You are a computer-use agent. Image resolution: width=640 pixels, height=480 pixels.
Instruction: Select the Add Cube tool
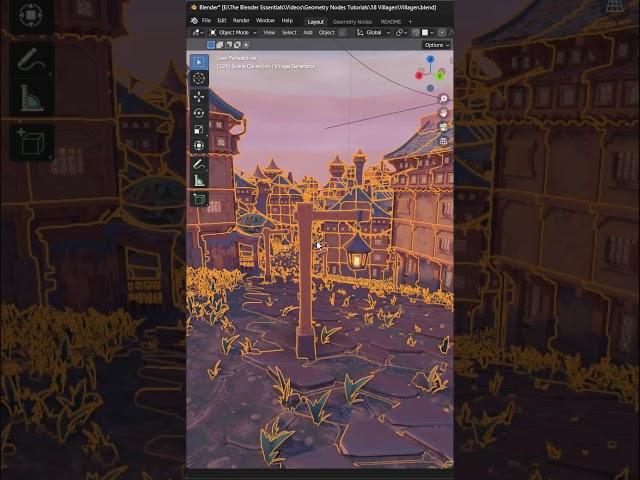pyautogui.click(x=199, y=199)
